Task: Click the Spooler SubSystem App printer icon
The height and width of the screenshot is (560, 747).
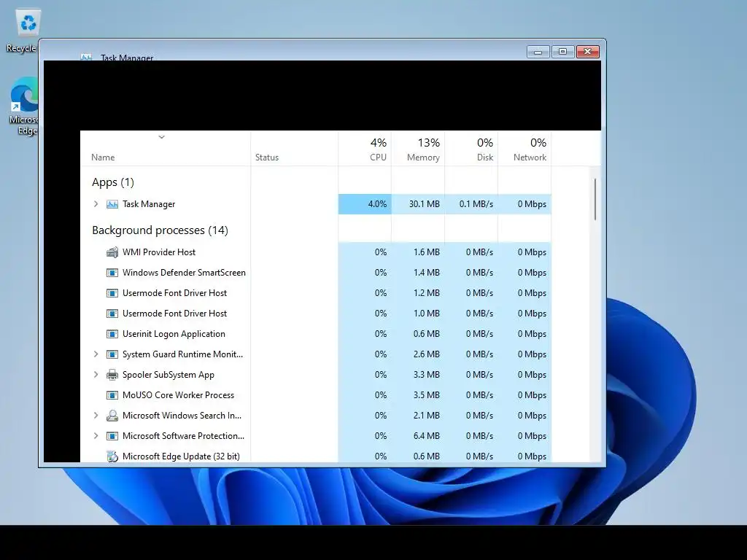Action: click(112, 376)
